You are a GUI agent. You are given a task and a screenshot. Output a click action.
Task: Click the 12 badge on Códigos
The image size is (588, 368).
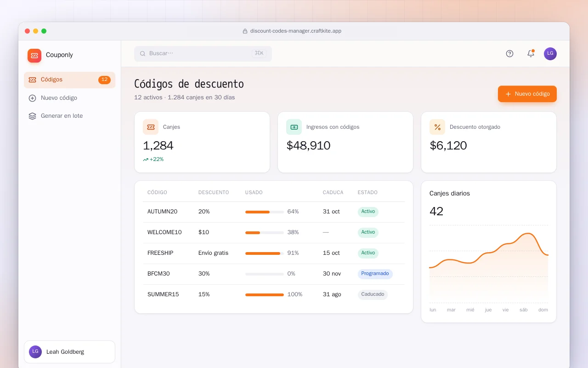point(104,80)
